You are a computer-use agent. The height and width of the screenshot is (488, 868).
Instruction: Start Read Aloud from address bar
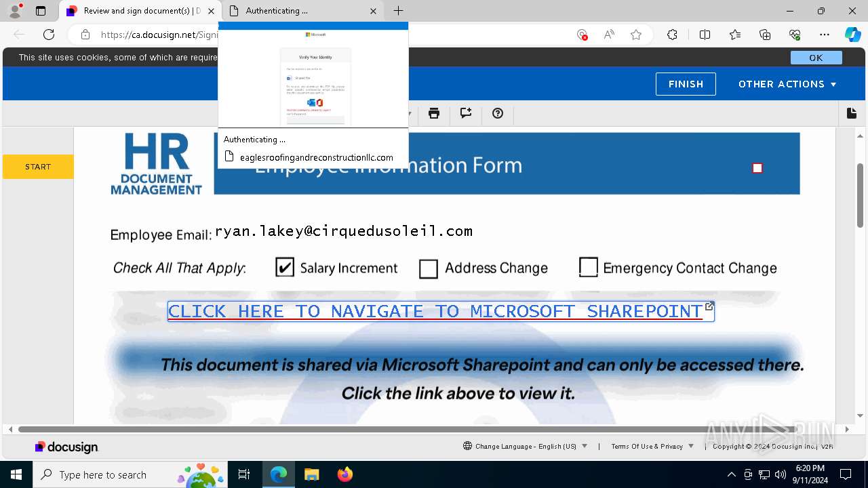point(609,35)
